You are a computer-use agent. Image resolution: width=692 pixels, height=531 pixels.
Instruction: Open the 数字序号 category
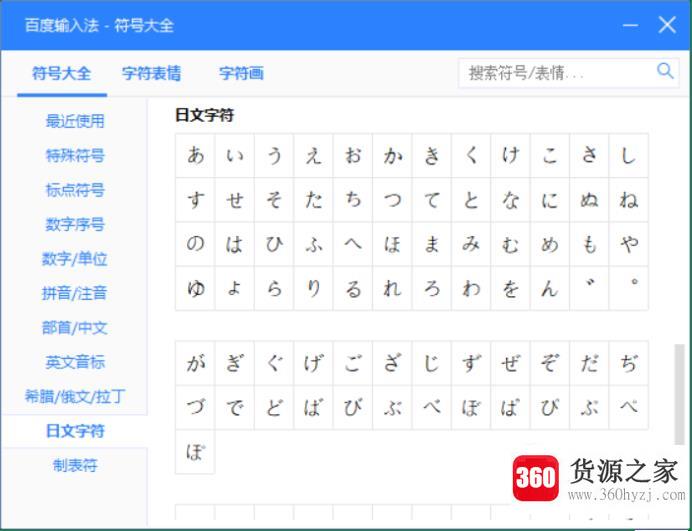[75, 224]
